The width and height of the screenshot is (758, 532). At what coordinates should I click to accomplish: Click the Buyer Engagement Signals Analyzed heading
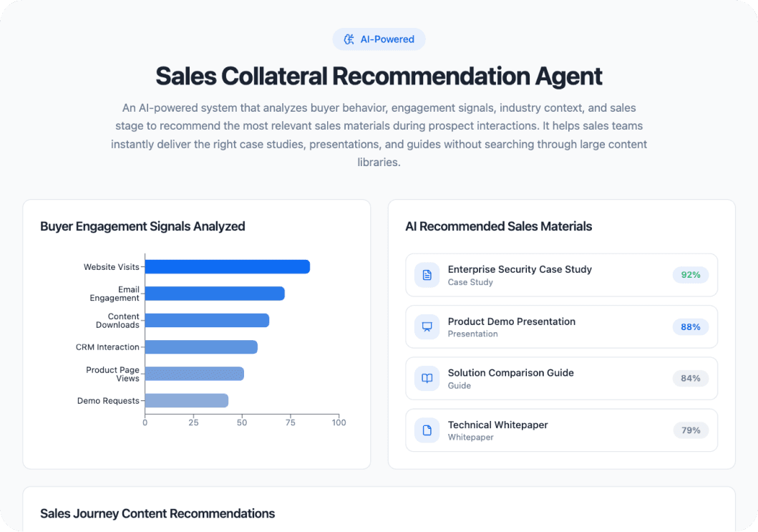tap(142, 226)
